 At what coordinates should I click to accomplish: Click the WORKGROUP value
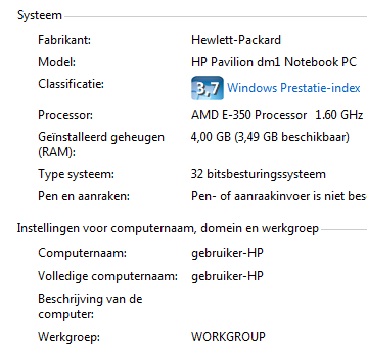[228, 337]
